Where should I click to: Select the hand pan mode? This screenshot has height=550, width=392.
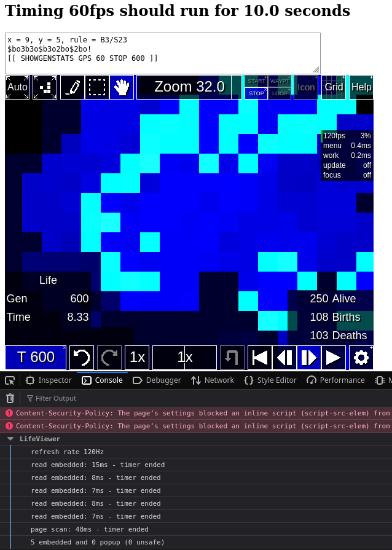click(122, 87)
